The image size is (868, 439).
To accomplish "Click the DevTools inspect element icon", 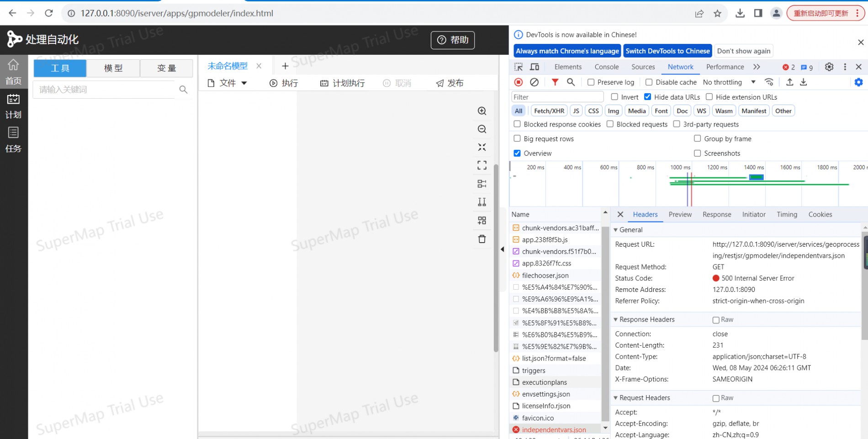I will 519,67.
